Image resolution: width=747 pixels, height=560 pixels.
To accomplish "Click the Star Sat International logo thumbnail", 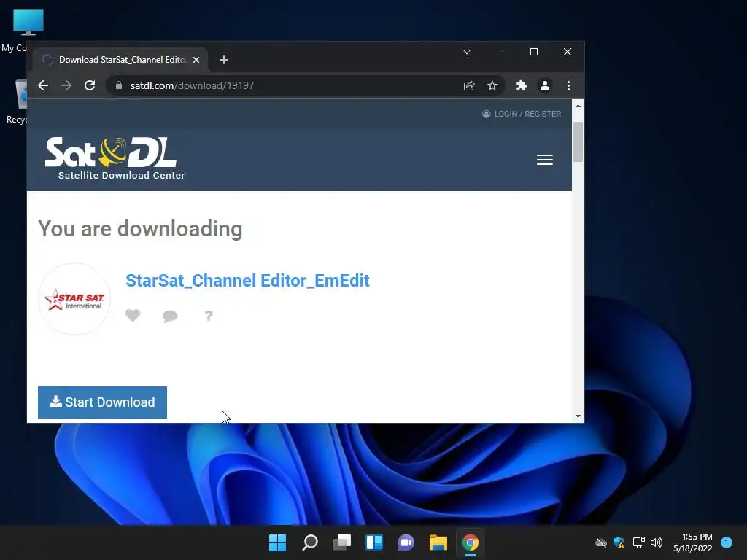I will pos(74,299).
